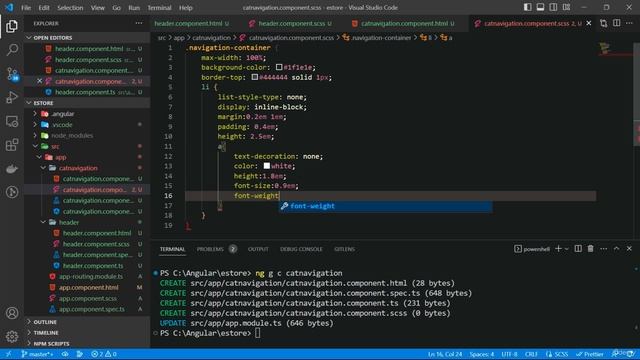Switch to the Debug Console tab
Image resolution: width=640 pixels, height=360 pixels.
[x=301, y=249]
